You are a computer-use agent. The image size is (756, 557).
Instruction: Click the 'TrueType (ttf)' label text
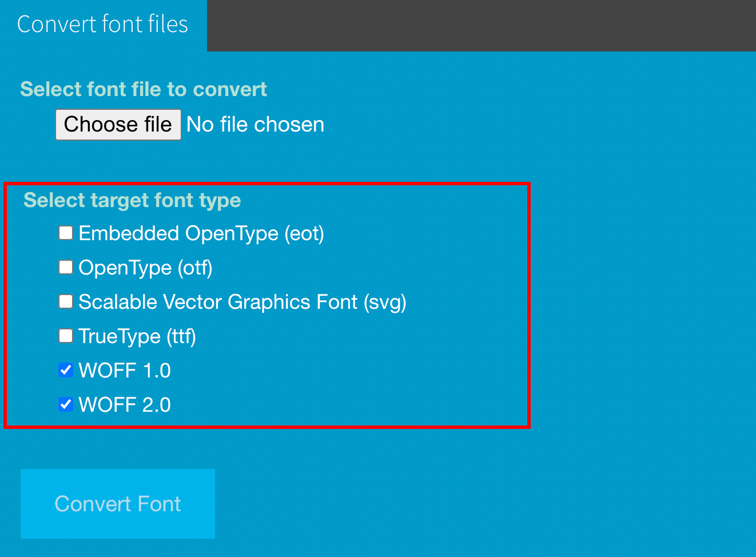coord(137,336)
